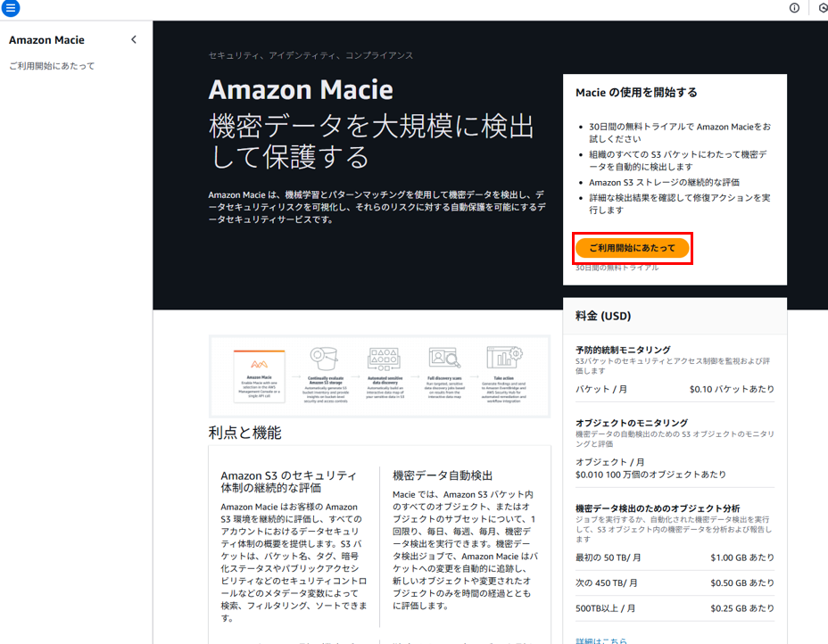Click the Take action chart icon
The image size is (828, 644).
[x=504, y=358]
